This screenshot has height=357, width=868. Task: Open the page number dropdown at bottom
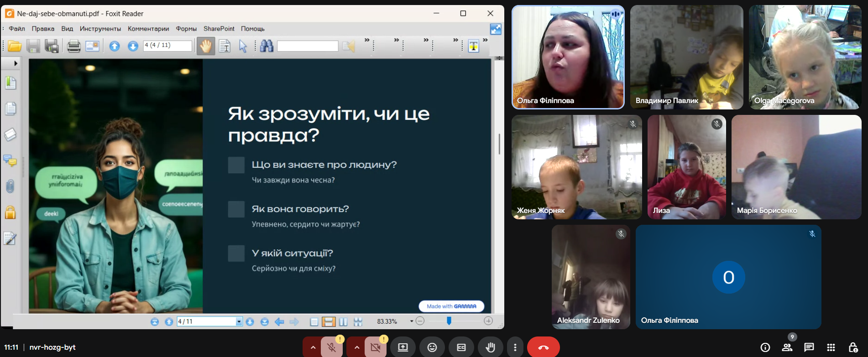pyautogui.click(x=239, y=322)
